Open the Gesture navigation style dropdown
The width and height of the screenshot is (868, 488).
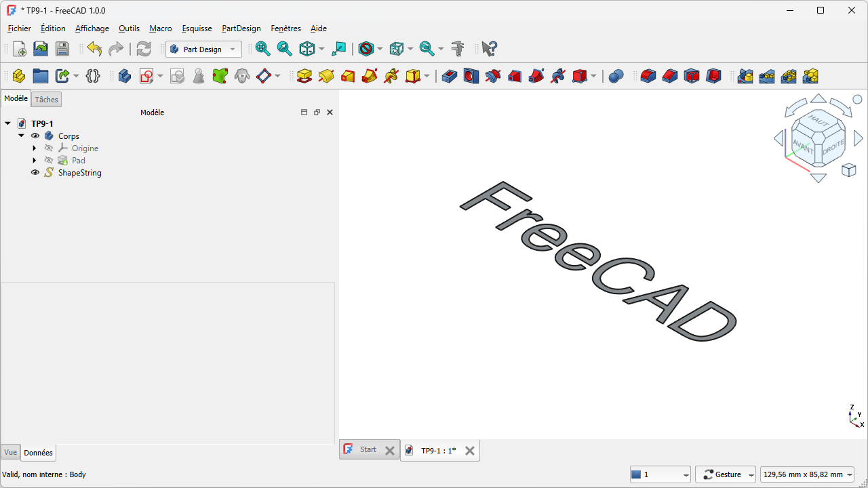coord(726,474)
